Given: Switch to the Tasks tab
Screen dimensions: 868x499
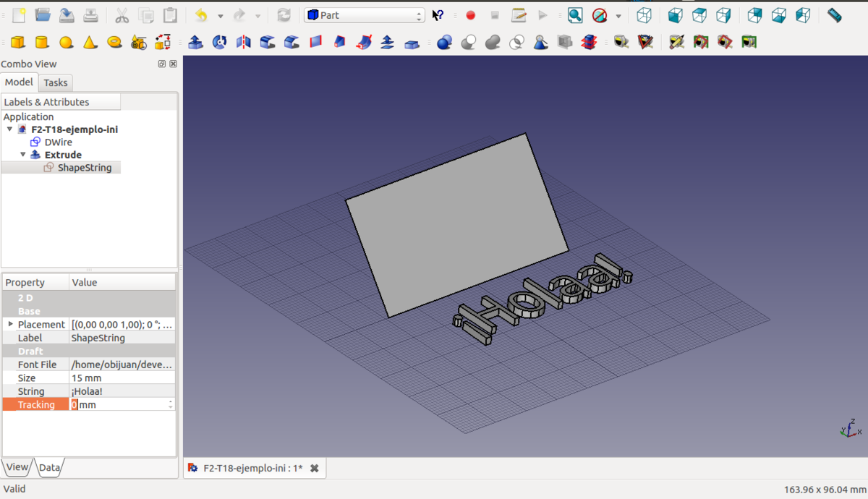Looking at the screenshot, I should 55,82.
